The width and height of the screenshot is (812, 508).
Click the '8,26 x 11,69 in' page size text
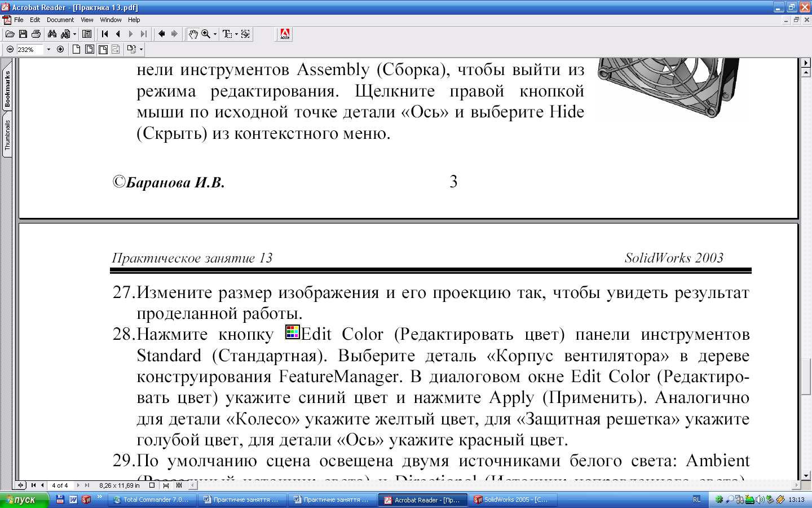(x=120, y=485)
